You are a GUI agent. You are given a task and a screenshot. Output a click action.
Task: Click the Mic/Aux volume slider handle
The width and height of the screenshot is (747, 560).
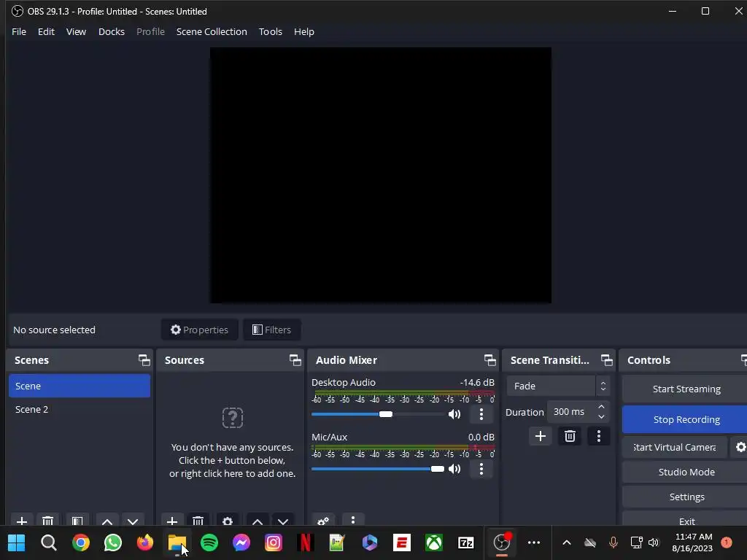click(x=438, y=469)
